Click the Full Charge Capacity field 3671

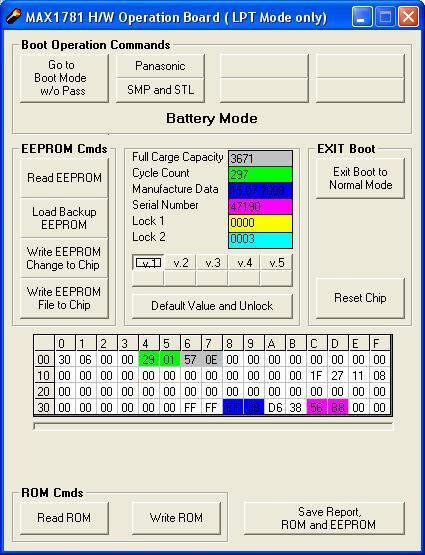point(260,158)
